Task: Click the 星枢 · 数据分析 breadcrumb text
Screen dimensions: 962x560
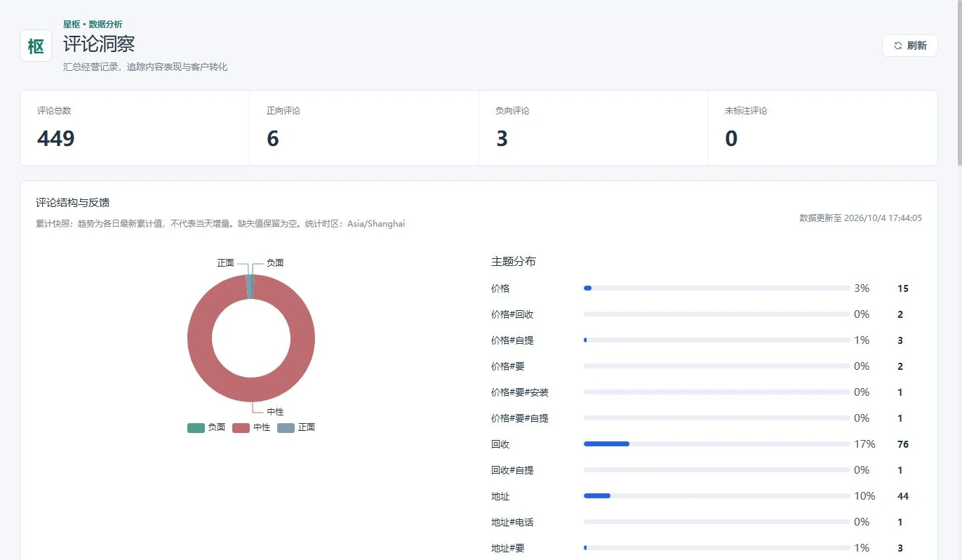Action: click(93, 25)
